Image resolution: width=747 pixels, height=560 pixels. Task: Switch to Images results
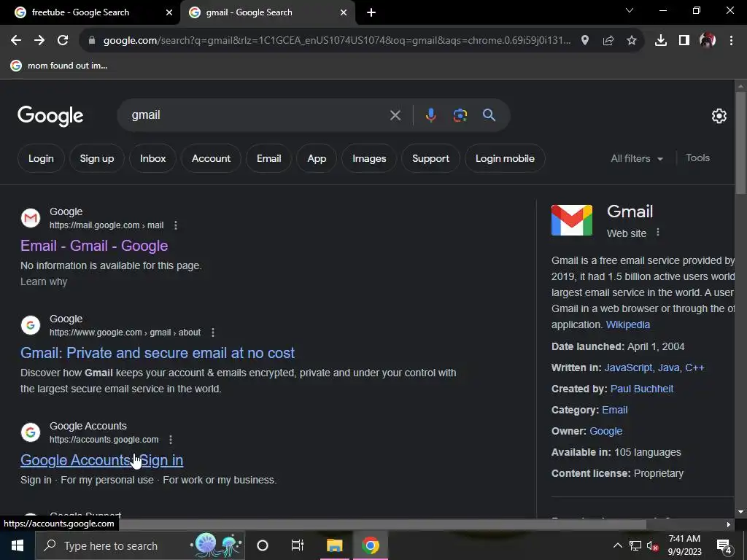pyautogui.click(x=369, y=158)
